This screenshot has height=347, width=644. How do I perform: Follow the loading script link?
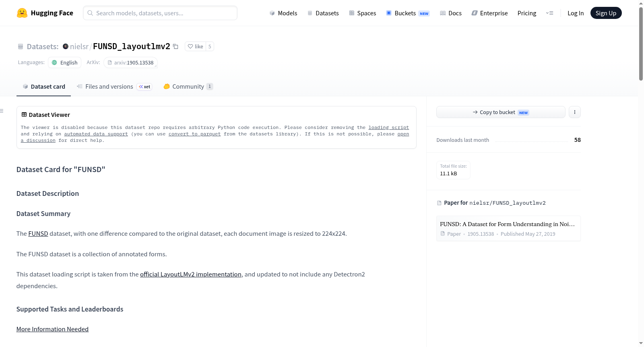[x=388, y=127]
